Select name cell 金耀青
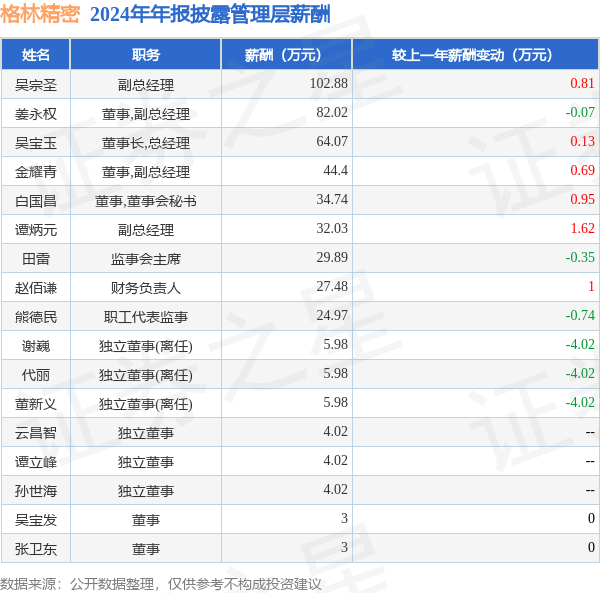This screenshot has height=593, width=600. pos(36,172)
